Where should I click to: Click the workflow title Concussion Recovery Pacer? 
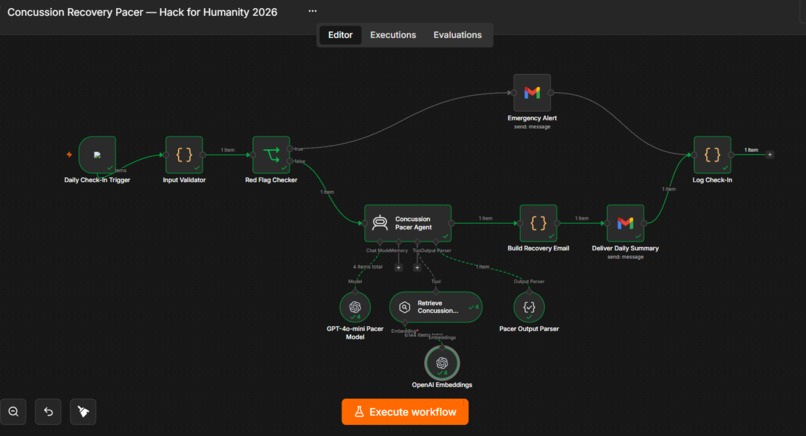142,12
